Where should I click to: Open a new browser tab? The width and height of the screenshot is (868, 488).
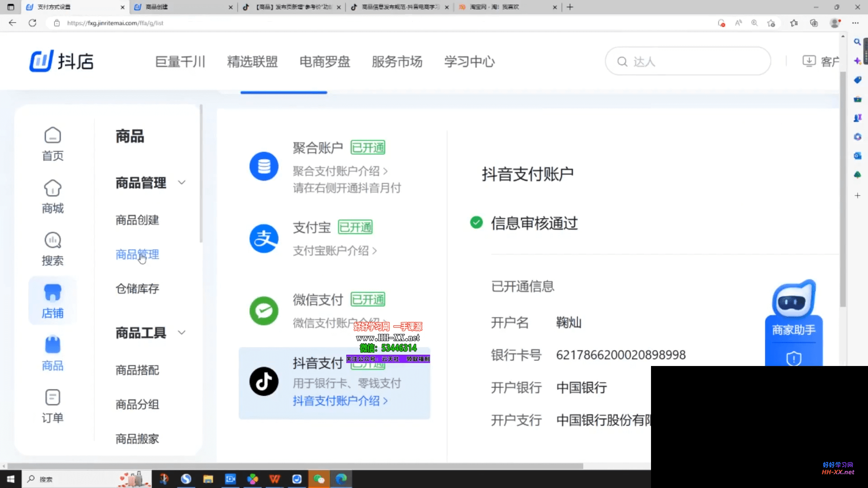click(570, 7)
